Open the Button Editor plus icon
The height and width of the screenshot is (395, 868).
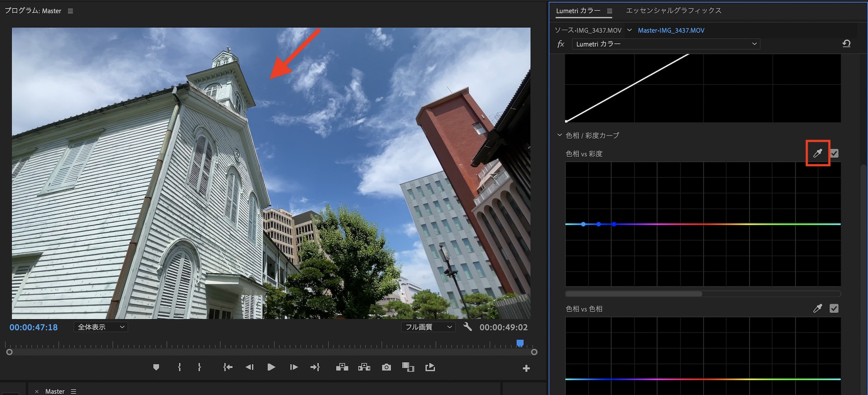coord(526,368)
